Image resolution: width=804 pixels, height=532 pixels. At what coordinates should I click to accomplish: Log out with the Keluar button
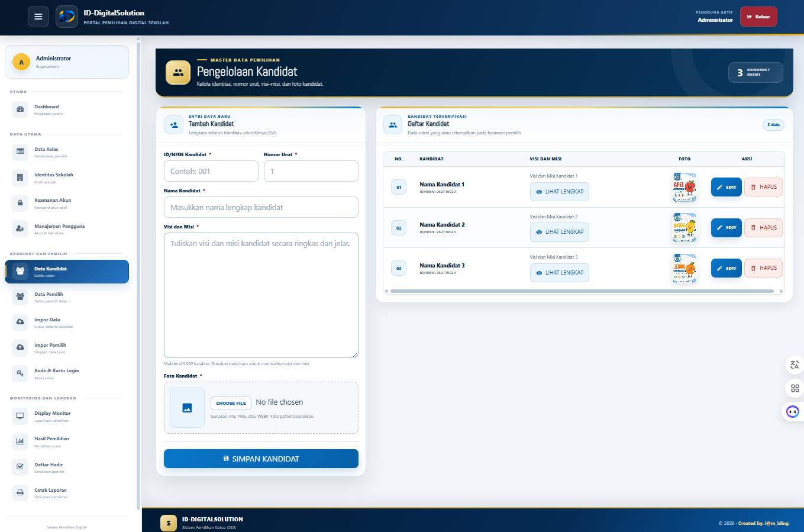click(x=758, y=17)
